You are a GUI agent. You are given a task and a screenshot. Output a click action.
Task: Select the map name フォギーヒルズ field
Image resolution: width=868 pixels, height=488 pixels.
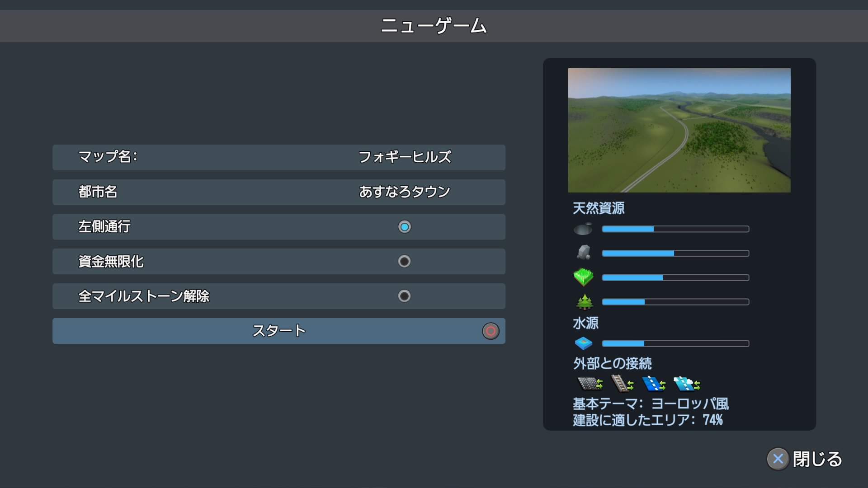[404, 157]
